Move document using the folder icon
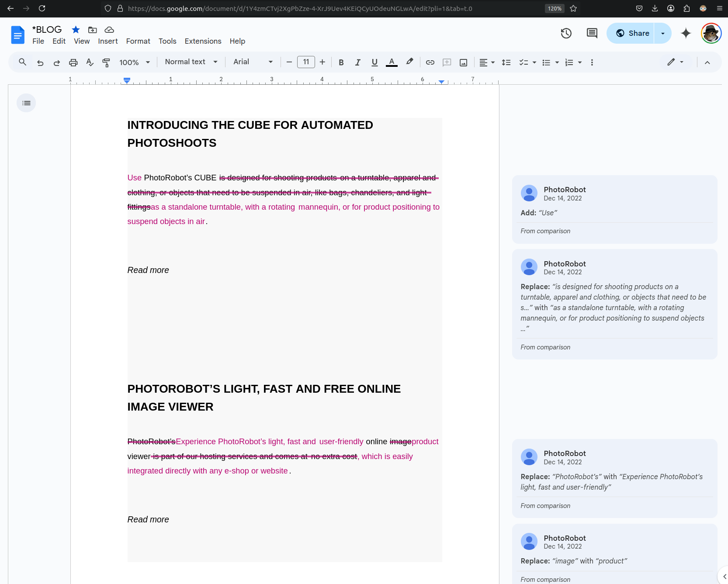 [x=92, y=30]
